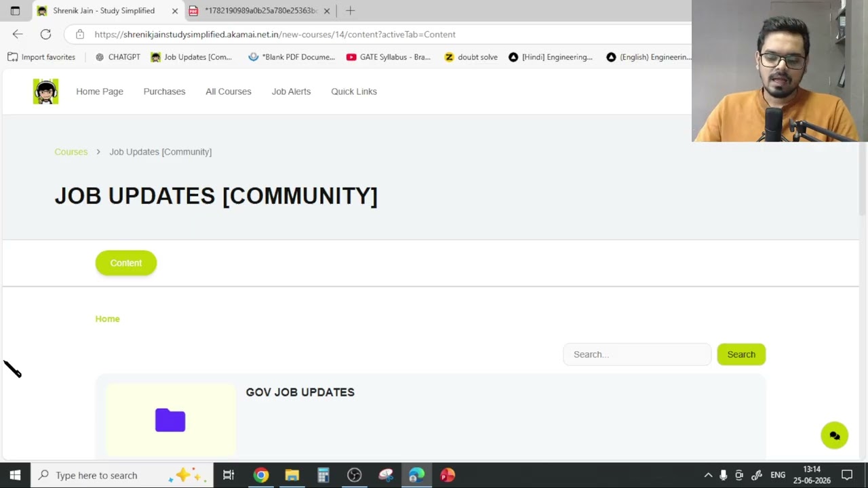The width and height of the screenshot is (868, 488).
Task: Open PowerPoint from taskbar
Action: click(448, 475)
